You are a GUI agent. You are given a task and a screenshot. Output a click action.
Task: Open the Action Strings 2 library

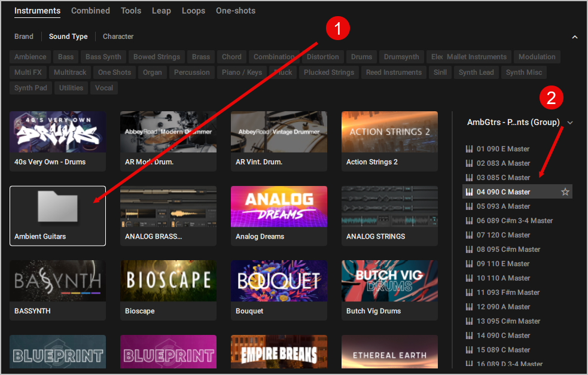click(389, 141)
